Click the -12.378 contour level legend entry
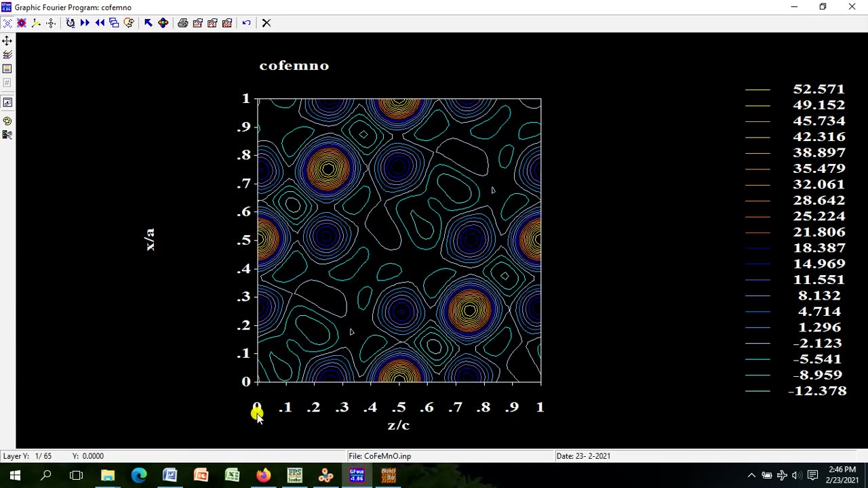Image resolution: width=868 pixels, height=488 pixels. pyautogui.click(x=817, y=391)
